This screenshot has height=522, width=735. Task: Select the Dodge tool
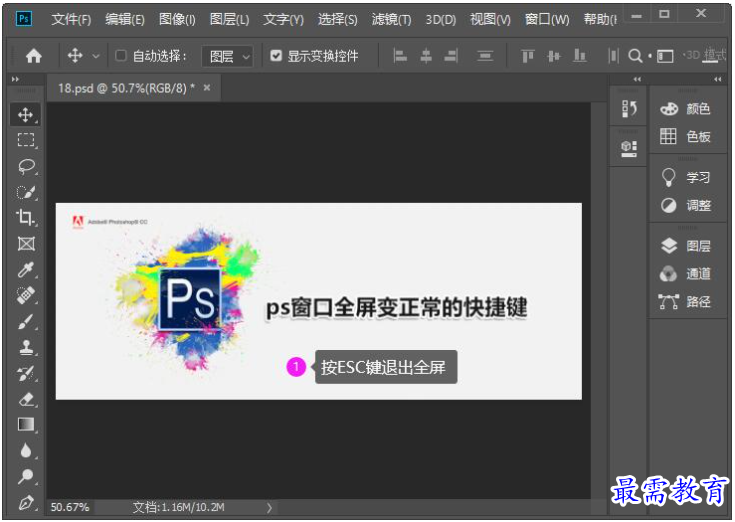[26, 476]
